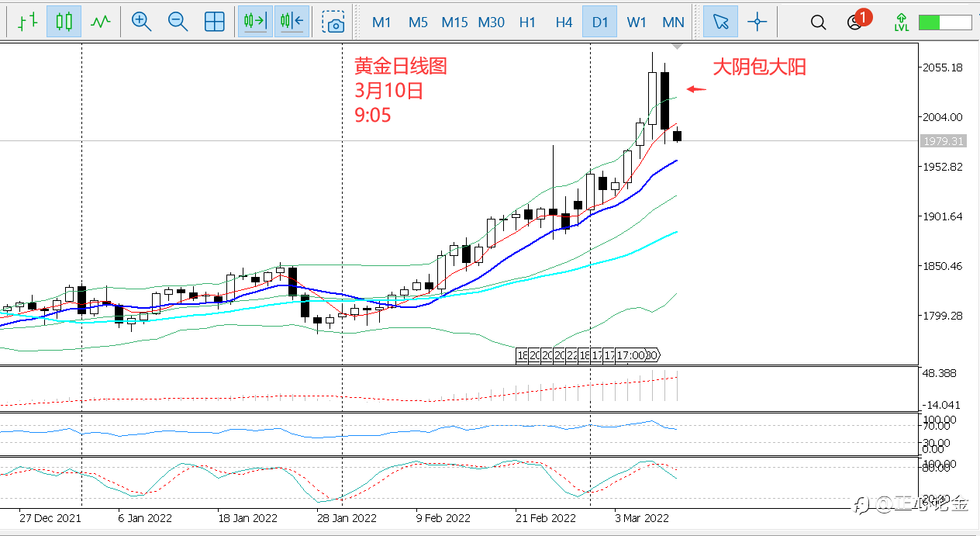Switch to H4 timeframe
980x536 pixels.
click(564, 22)
